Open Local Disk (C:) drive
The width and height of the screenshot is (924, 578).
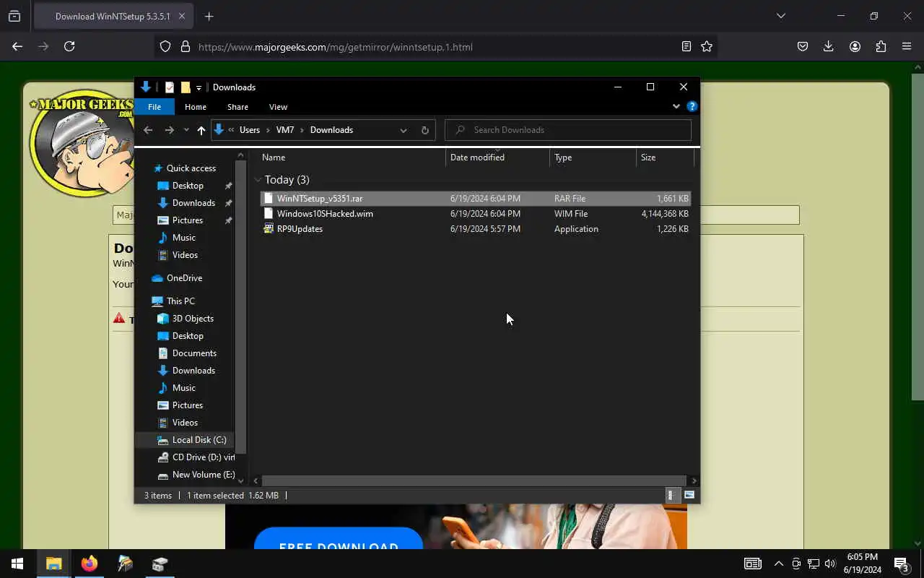pos(199,439)
